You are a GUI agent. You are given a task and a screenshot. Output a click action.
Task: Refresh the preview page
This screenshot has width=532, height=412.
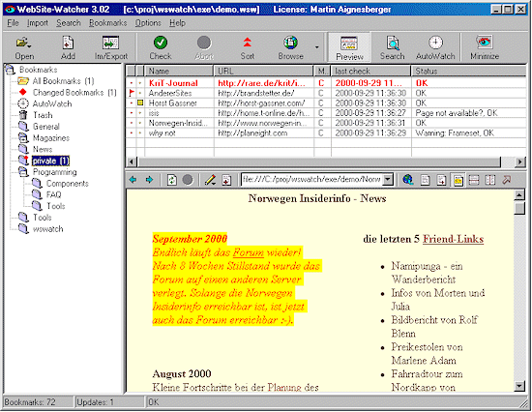click(172, 180)
